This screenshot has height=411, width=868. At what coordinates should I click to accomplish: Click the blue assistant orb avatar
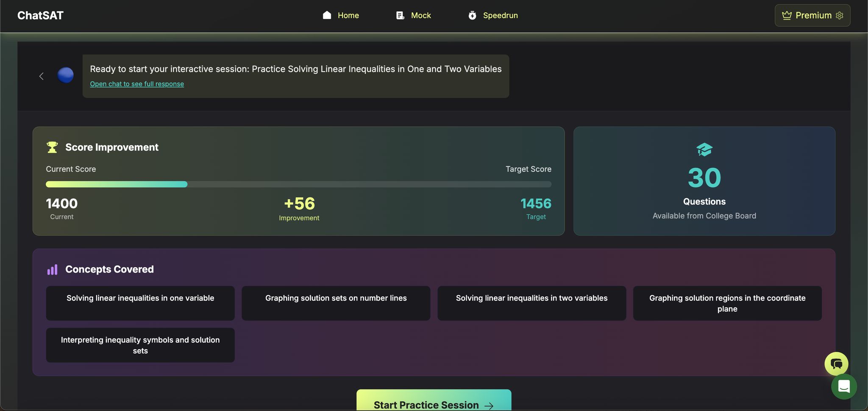(x=65, y=75)
